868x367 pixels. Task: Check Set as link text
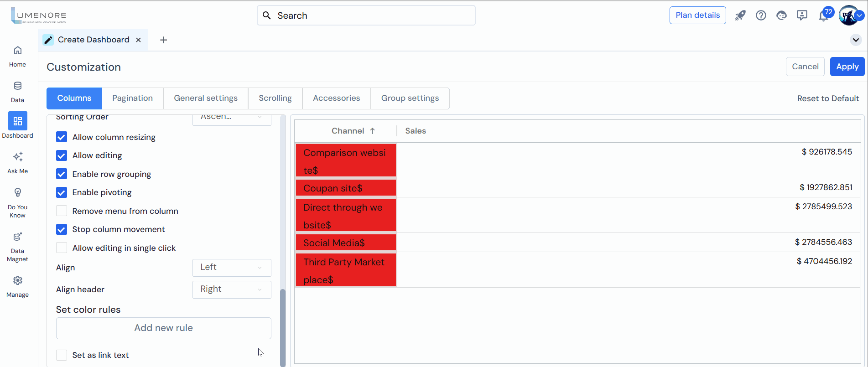click(62, 355)
